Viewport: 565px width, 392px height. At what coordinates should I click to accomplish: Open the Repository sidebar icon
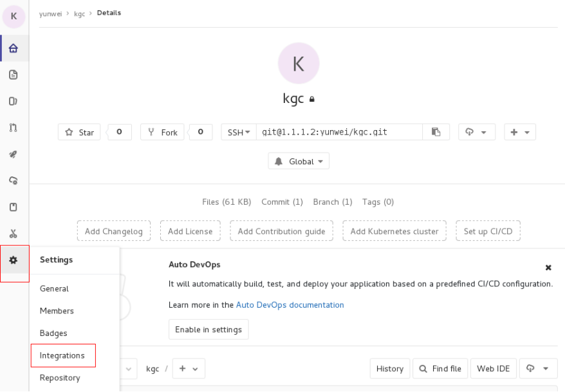click(x=14, y=75)
